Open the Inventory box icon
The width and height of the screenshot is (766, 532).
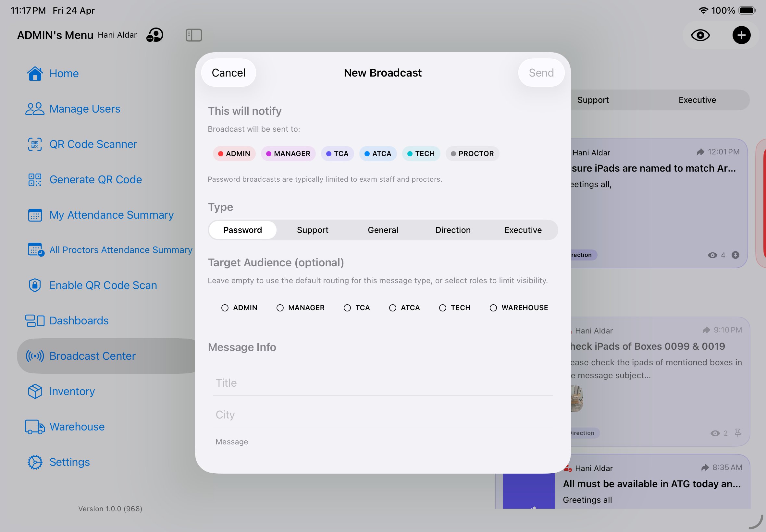[35, 391]
